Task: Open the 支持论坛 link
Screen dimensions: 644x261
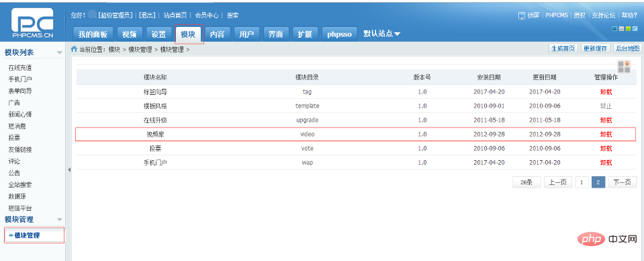Action: click(603, 15)
